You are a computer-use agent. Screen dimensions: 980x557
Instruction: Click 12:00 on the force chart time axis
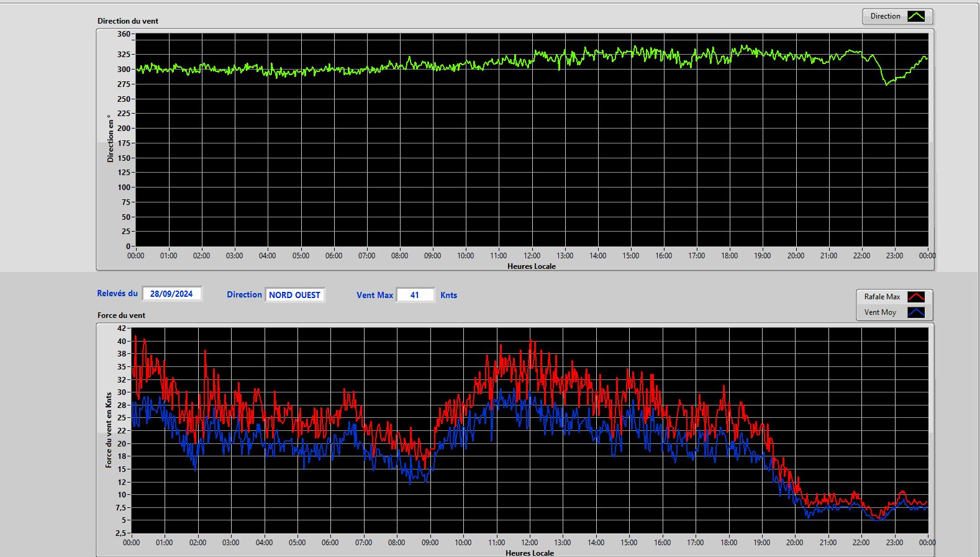coord(529,542)
